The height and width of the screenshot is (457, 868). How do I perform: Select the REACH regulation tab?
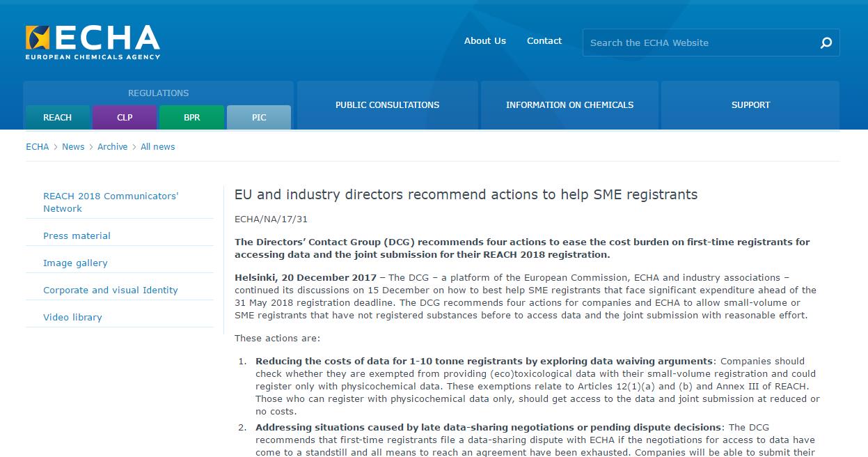coord(58,118)
